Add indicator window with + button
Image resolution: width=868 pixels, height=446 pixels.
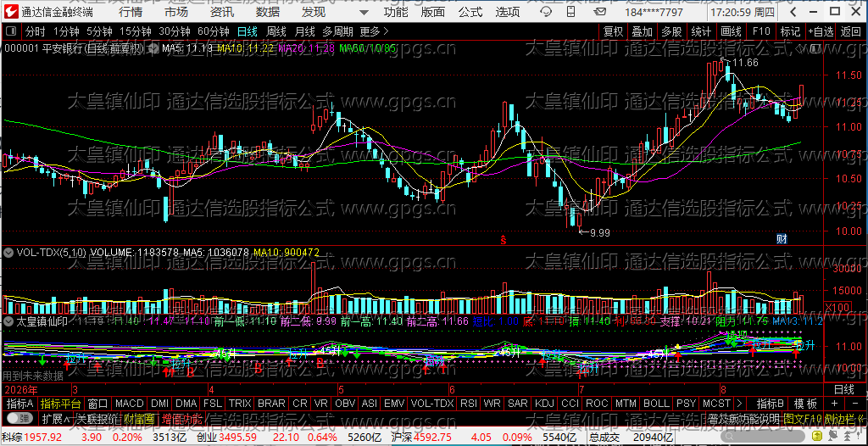834,404
